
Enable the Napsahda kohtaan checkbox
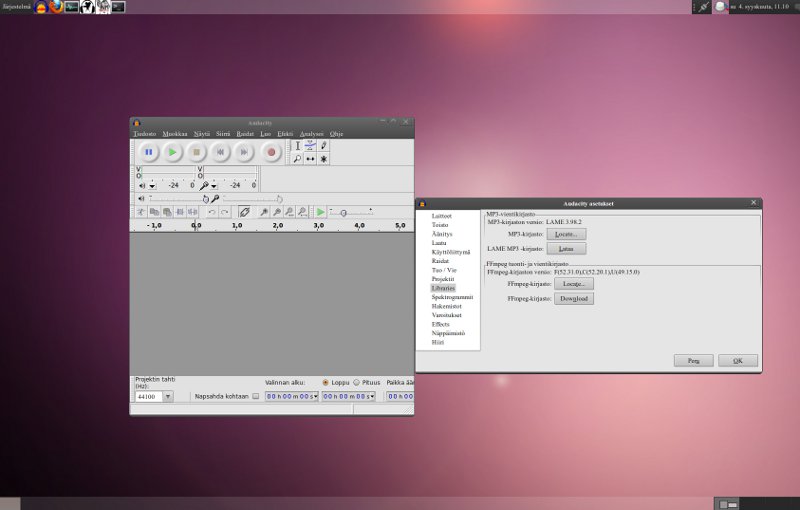point(256,396)
